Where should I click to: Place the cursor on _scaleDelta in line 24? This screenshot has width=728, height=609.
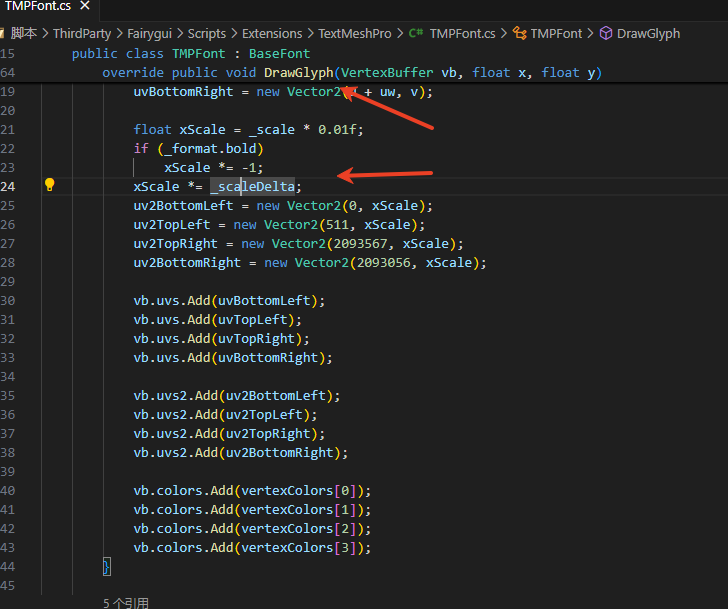coord(255,187)
